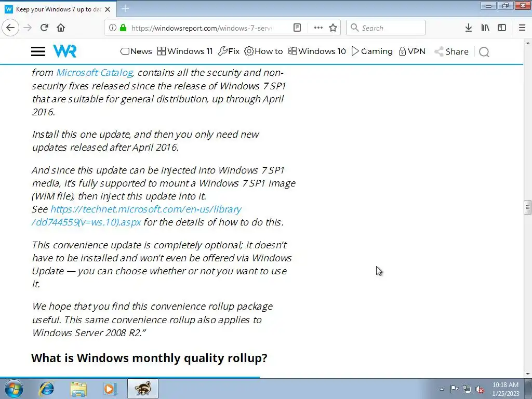532x399 pixels.
Task: Click the browser forward arrow
Action: [28, 28]
